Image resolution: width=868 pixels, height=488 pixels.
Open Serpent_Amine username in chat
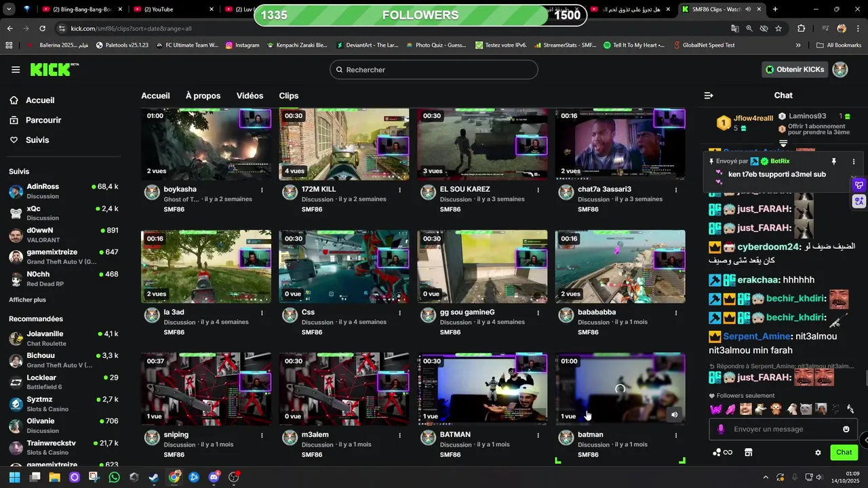click(x=757, y=336)
